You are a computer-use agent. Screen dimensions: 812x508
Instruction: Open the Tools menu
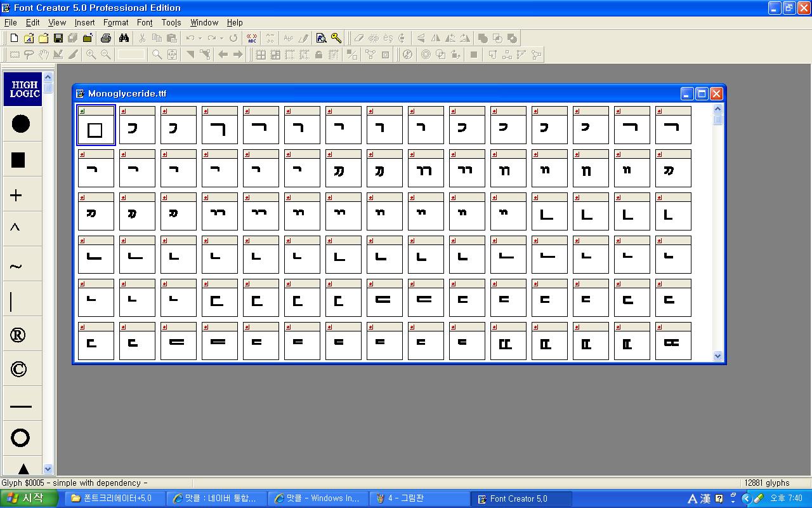171,22
